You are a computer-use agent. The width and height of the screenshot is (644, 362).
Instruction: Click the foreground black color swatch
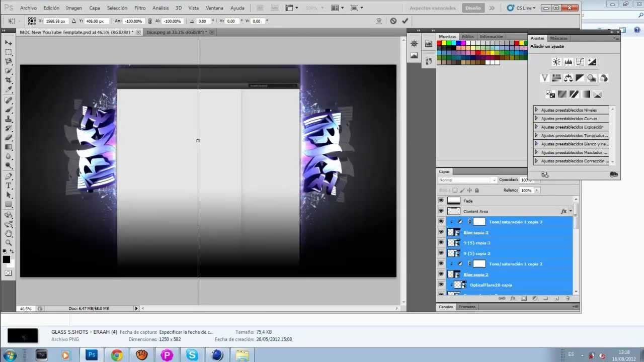click(7, 259)
